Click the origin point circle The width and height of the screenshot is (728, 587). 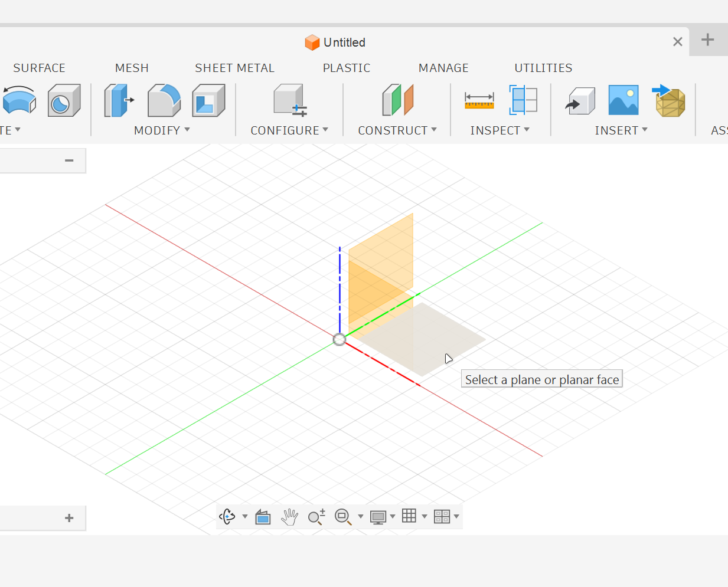click(x=339, y=339)
